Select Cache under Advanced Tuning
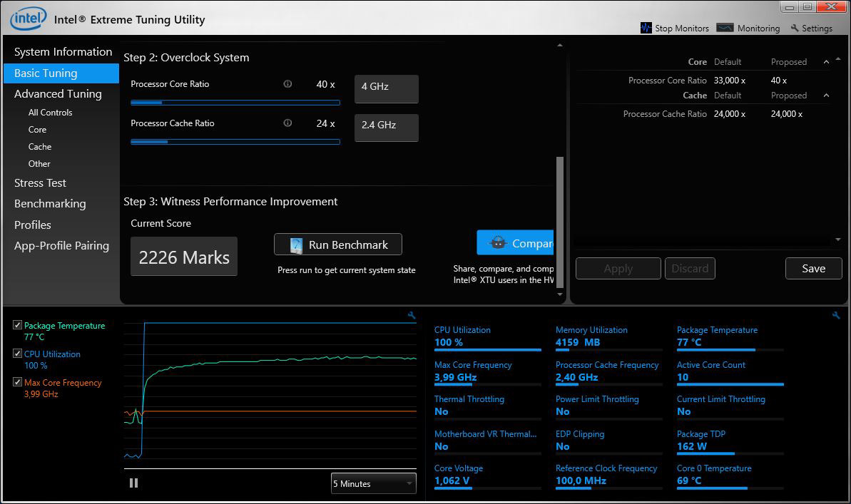 point(40,146)
